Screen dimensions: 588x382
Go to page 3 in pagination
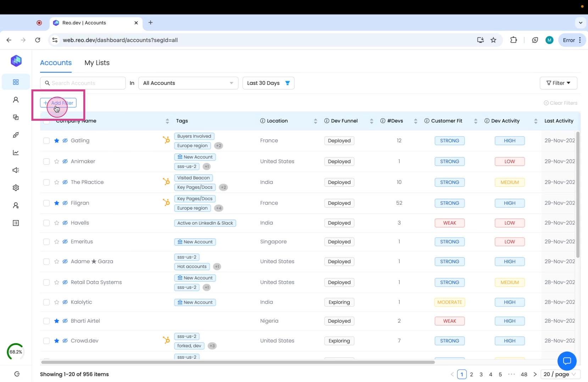click(x=481, y=374)
